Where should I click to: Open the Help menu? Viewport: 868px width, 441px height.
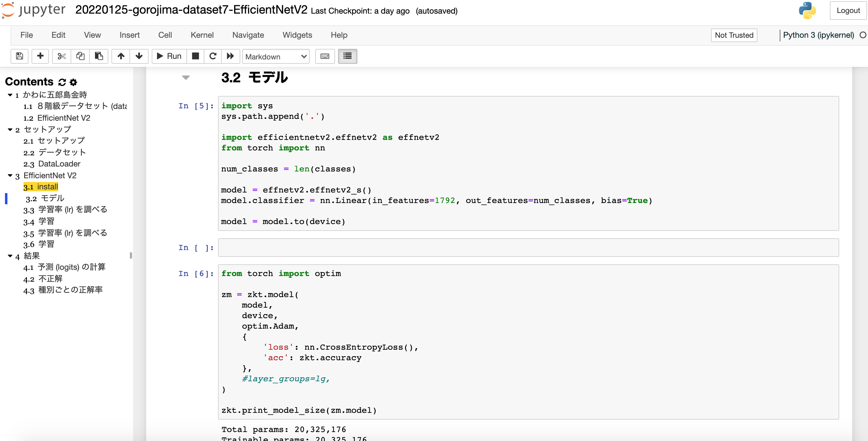click(x=339, y=35)
